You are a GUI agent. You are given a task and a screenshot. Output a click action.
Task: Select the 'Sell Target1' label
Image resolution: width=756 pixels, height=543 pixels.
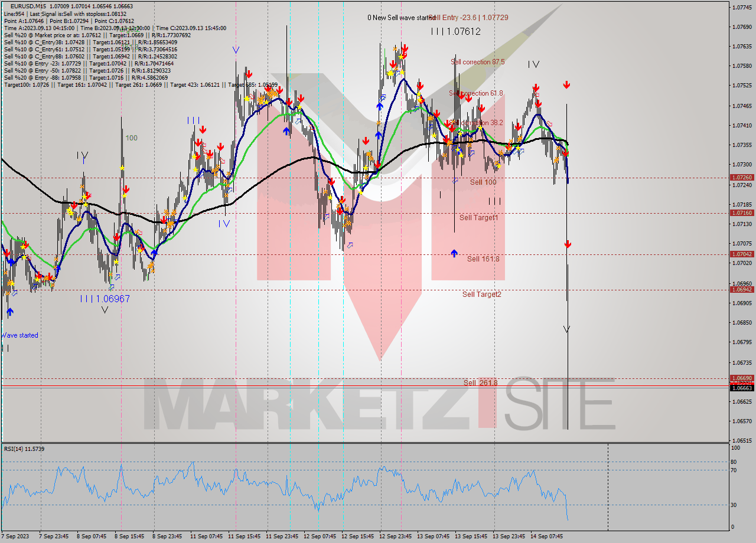tap(478, 218)
